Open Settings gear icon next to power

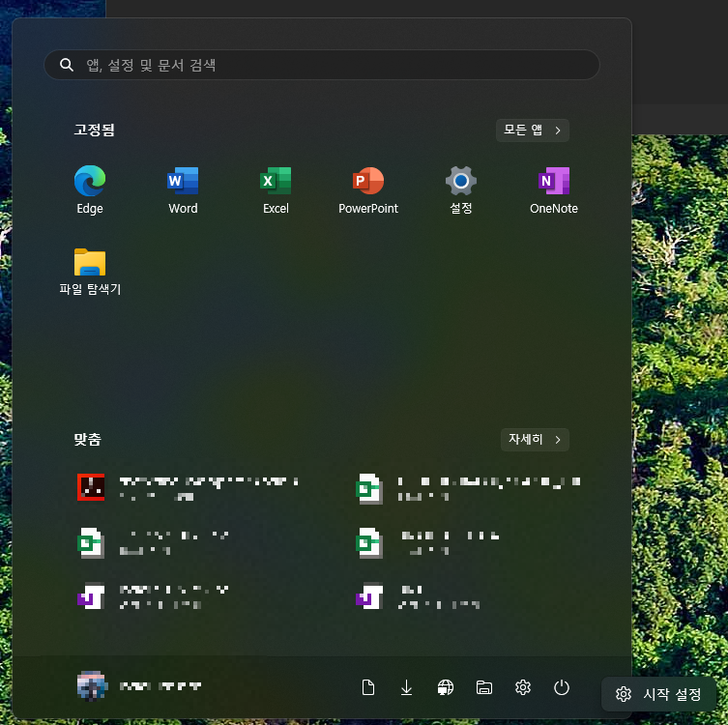523,687
